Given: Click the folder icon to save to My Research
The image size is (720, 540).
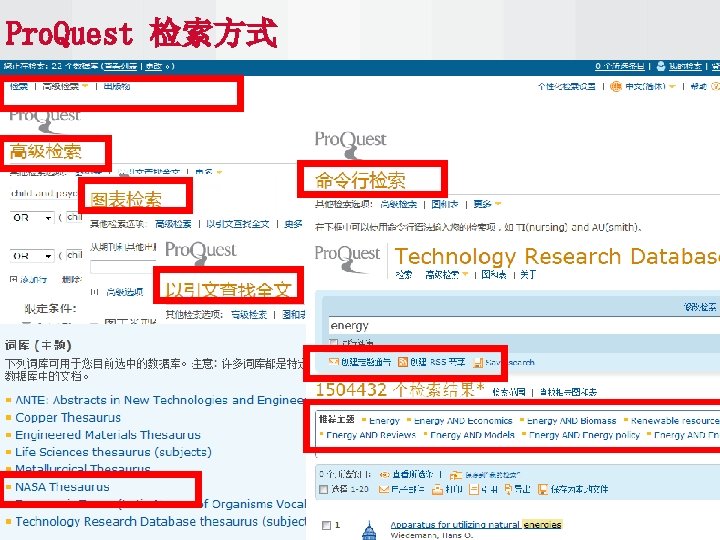Looking at the screenshot, I should (456, 475).
